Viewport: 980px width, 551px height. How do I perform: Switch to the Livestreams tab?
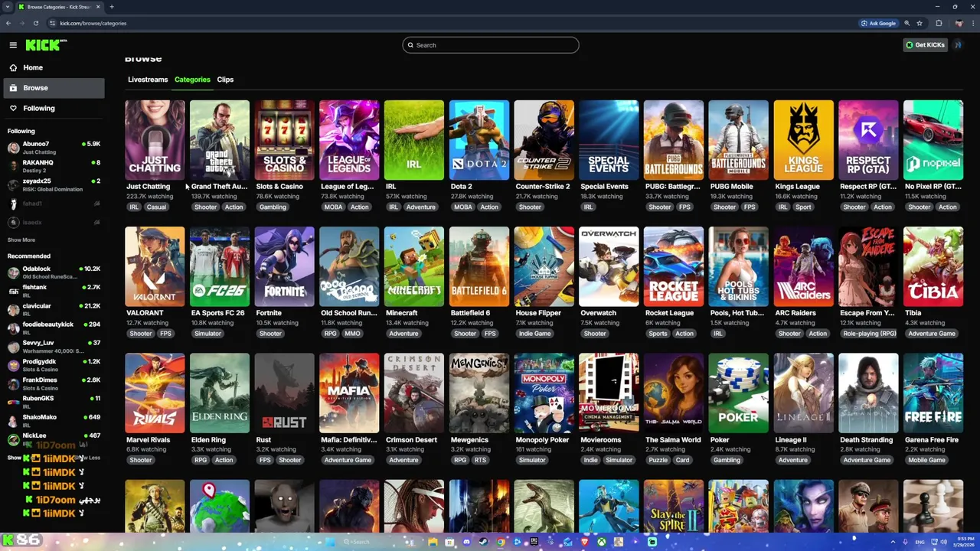148,80
